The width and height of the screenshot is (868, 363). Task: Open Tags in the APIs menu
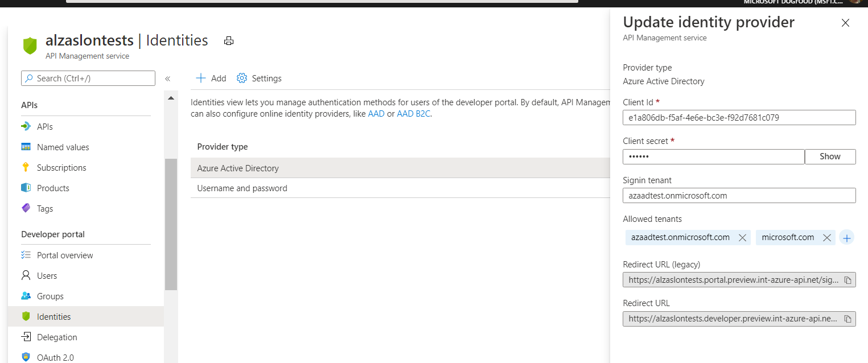click(44, 208)
